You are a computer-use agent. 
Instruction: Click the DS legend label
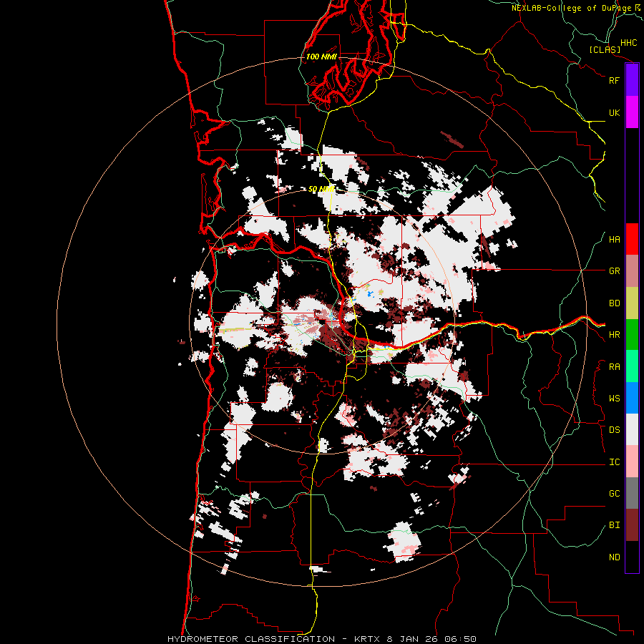click(614, 430)
